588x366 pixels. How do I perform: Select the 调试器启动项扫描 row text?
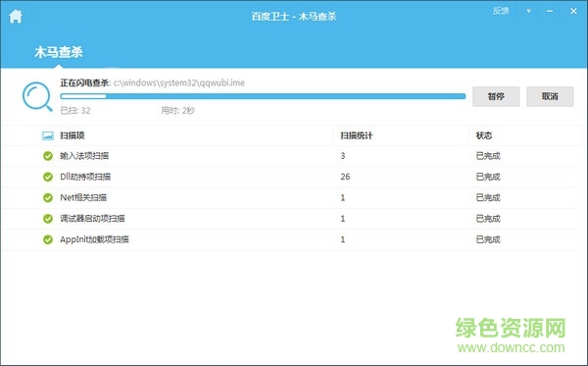(x=92, y=219)
